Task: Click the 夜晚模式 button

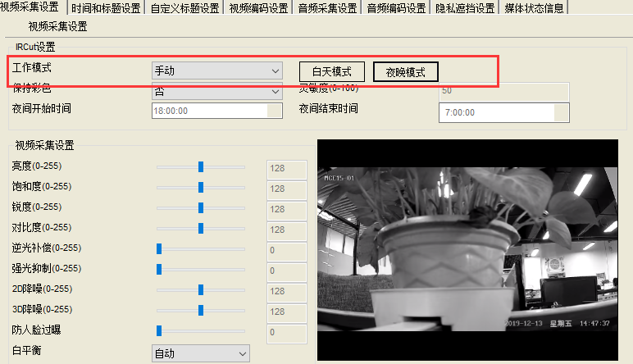Action: (x=406, y=72)
